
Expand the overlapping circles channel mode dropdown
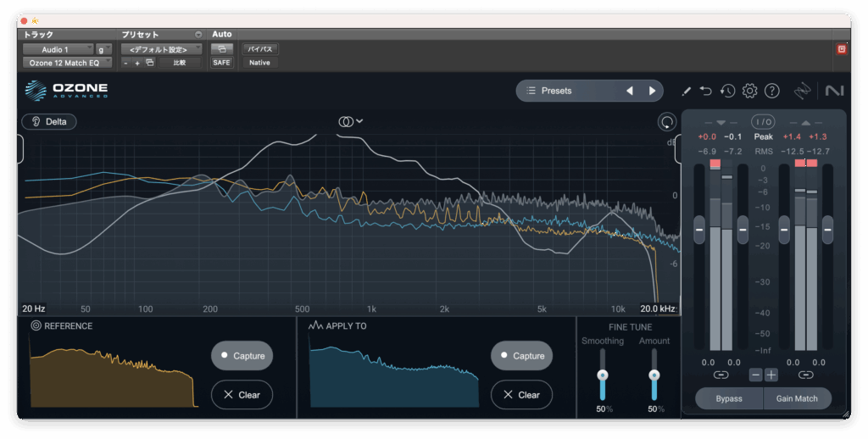[x=351, y=121]
